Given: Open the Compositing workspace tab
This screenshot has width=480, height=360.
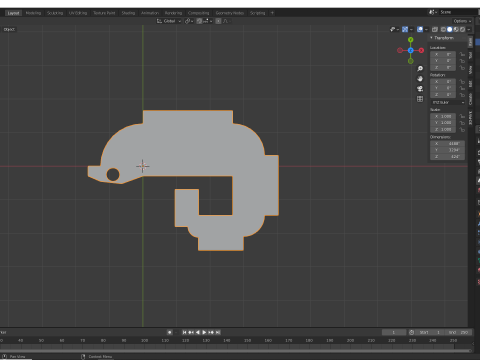Looking at the screenshot, I should coord(198,13).
